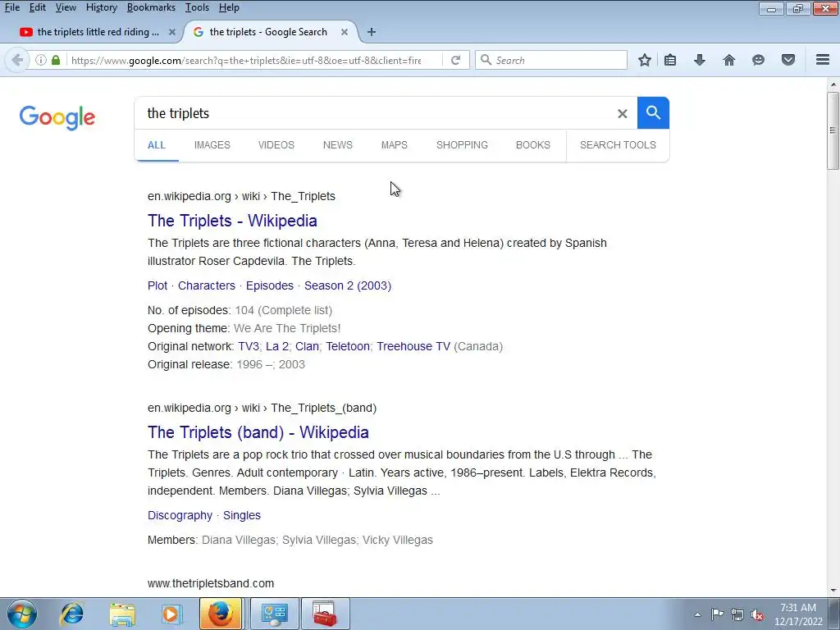Open the History menu

click(x=101, y=7)
